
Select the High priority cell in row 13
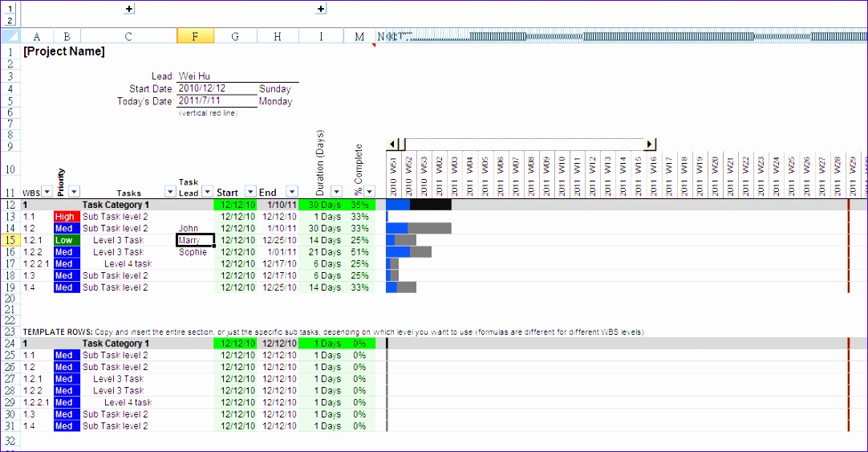(67, 217)
